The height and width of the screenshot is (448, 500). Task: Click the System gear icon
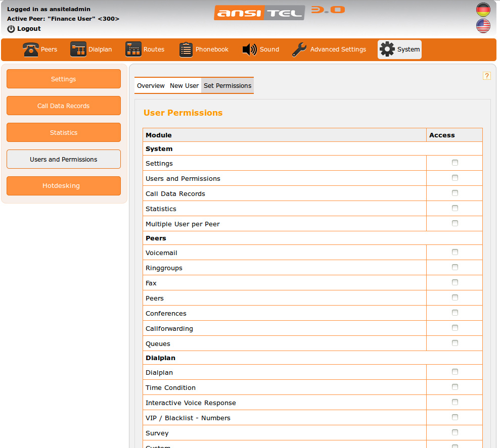[387, 49]
